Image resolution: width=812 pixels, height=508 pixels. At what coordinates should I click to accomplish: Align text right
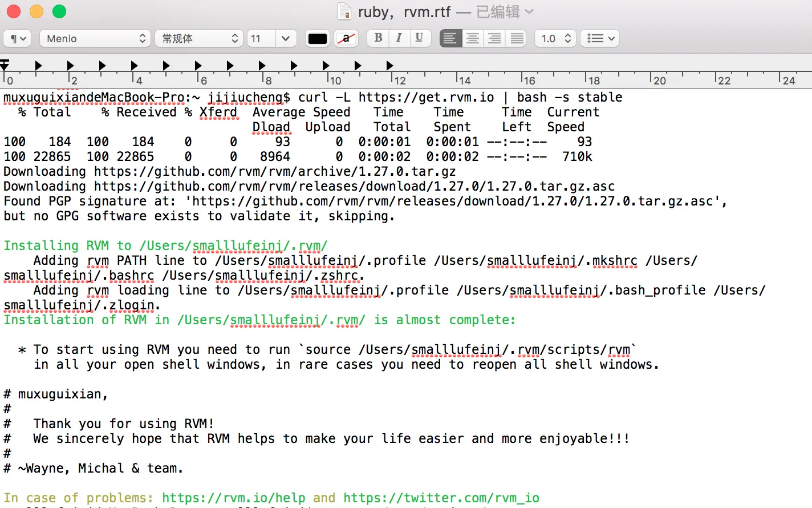click(494, 38)
